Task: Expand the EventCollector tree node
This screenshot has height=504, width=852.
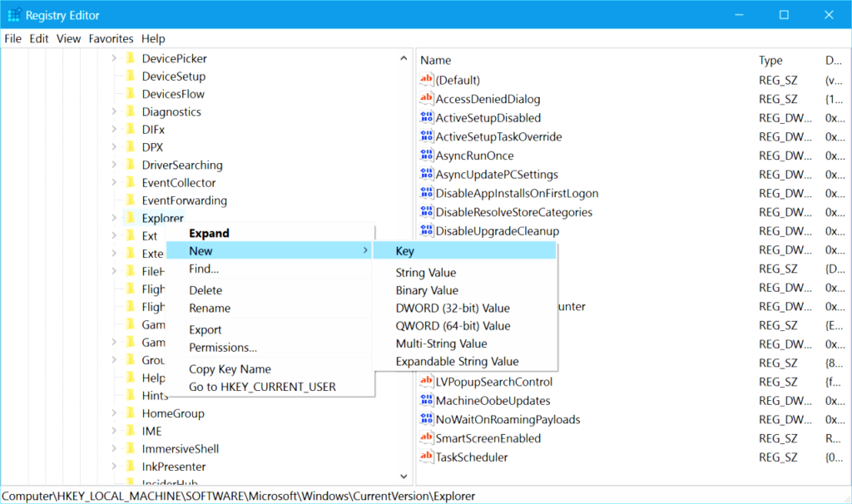Action: click(114, 182)
